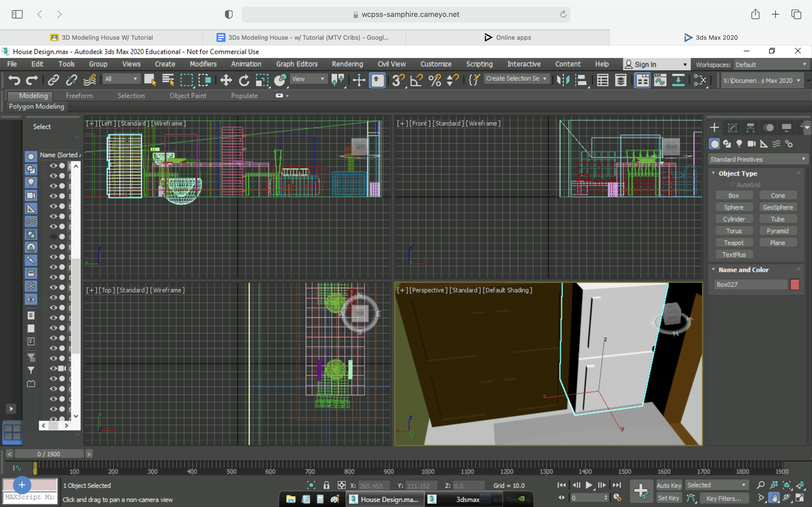Switch to the Hierarchy command panel tab
Image resolution: width=812 pixels, height=507 pixels.
click(751, 127)
